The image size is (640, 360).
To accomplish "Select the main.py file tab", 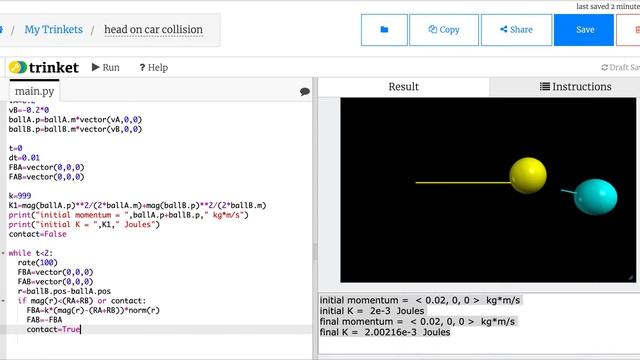I will coord(34,91).
